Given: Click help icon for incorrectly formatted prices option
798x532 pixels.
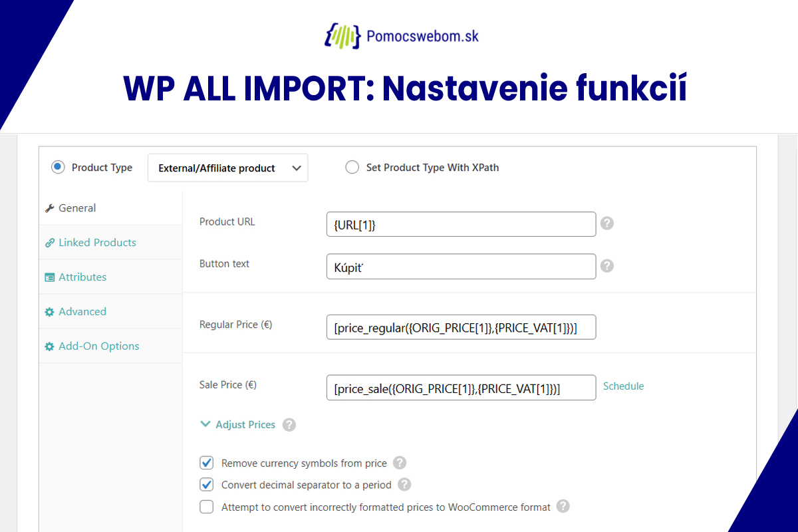Looking at the screenshot, I should tap(563, 506).
